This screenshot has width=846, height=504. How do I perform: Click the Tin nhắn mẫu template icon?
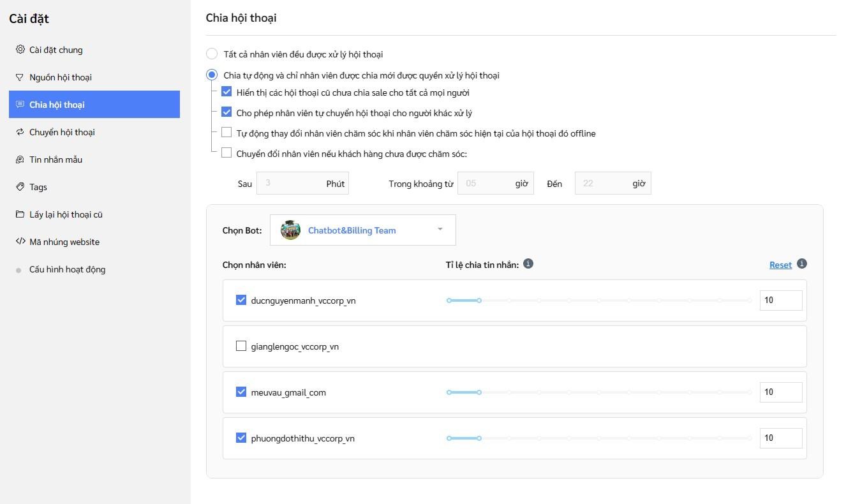pyautogui.click(x=20, y=159)
